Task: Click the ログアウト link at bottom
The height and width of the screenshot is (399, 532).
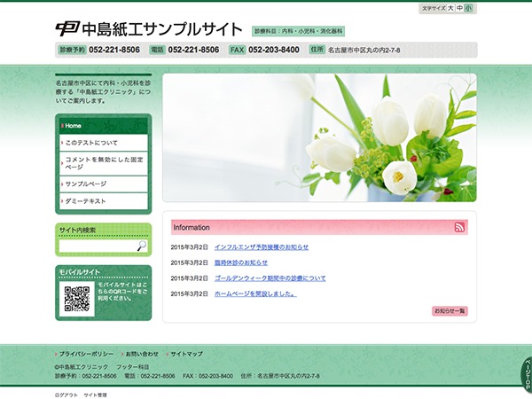Action: point(66,395)
